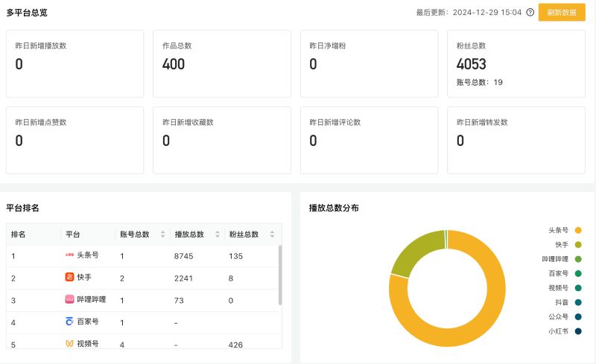Image resolution: width=596 pixels, height=364 pixels.
Task: Click the platform ranking table's vertical scrollbar
Action: click(x=280, y=274)
